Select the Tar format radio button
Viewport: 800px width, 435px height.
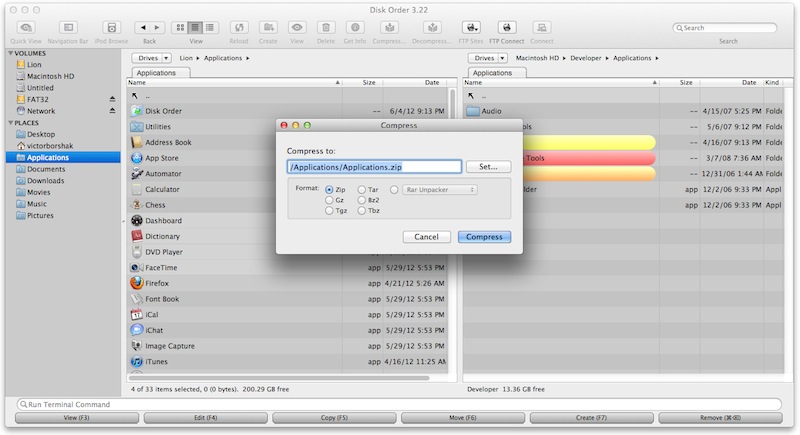362,189
